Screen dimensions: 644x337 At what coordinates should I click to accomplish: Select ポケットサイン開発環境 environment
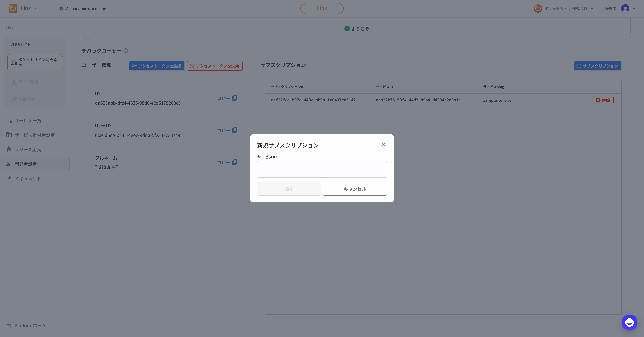(35, 62)
